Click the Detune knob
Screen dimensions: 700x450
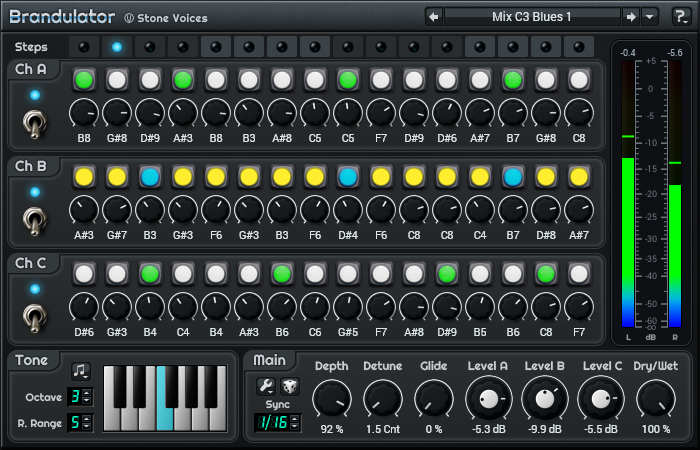coord(383,399)
